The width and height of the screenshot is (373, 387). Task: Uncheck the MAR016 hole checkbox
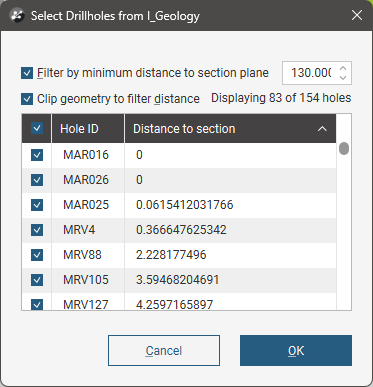(37, 155)
